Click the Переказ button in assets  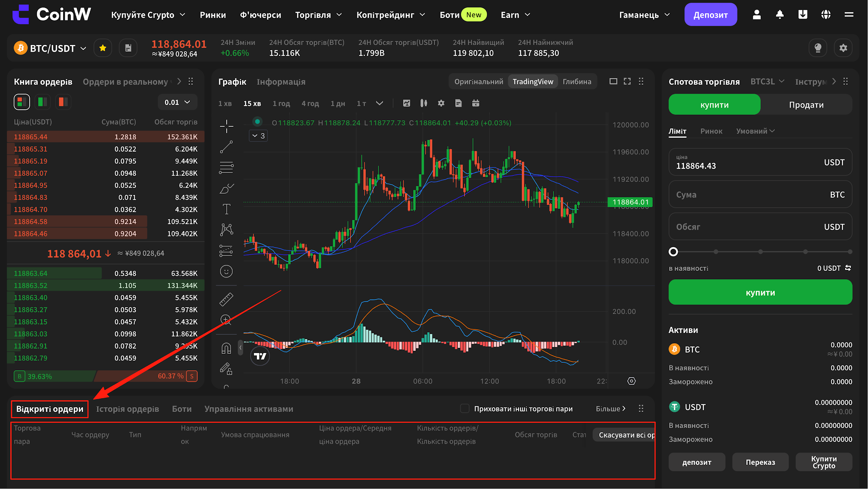click(x=760, y=462)
